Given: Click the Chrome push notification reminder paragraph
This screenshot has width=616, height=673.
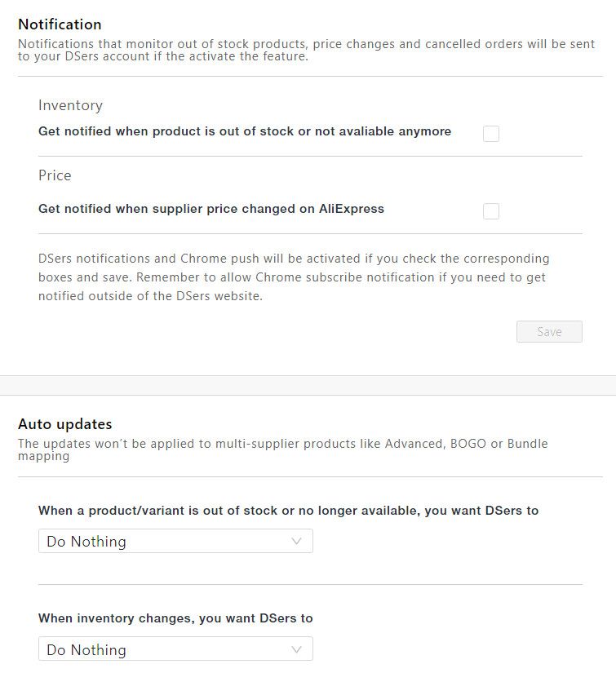Looking at the screenshot, I should (294, 277).
